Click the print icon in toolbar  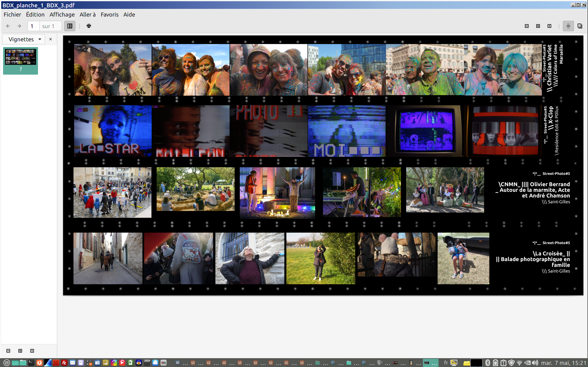point(89,26)
